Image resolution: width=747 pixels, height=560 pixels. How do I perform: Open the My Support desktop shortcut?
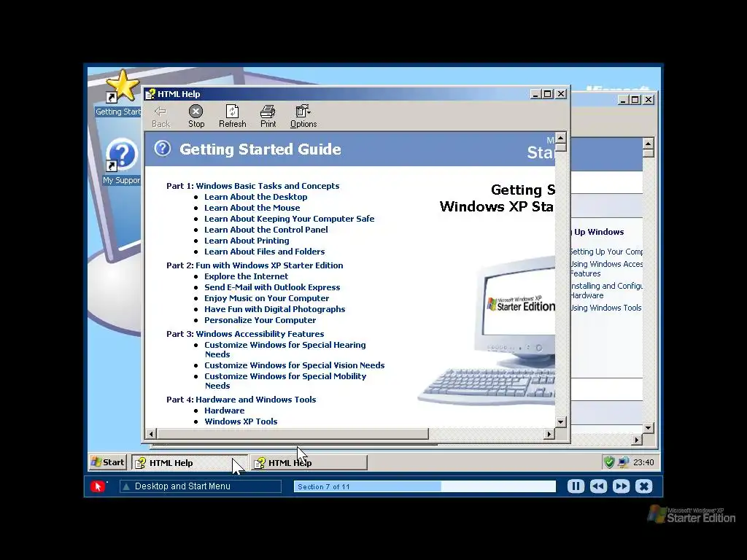point(121,162)
